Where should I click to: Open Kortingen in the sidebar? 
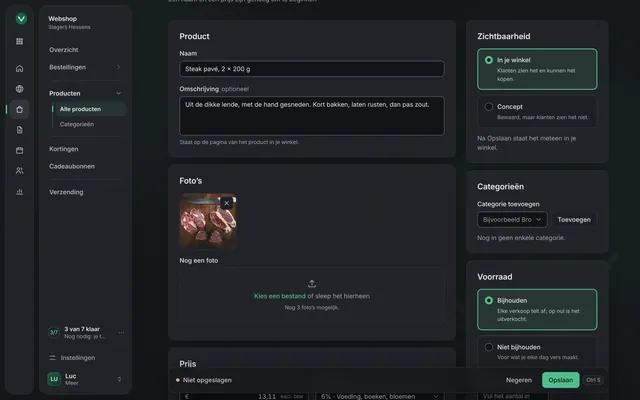[64, 149]
